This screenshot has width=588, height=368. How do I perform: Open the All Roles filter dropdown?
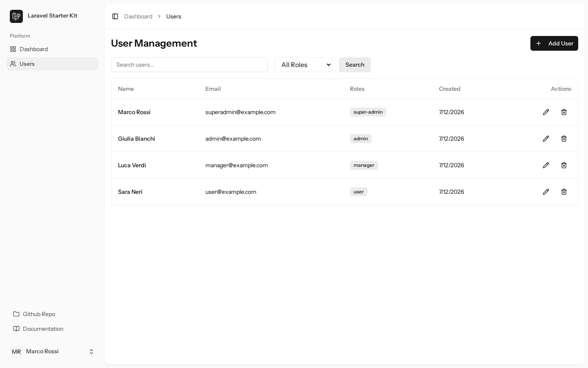[x=303, y=65]
